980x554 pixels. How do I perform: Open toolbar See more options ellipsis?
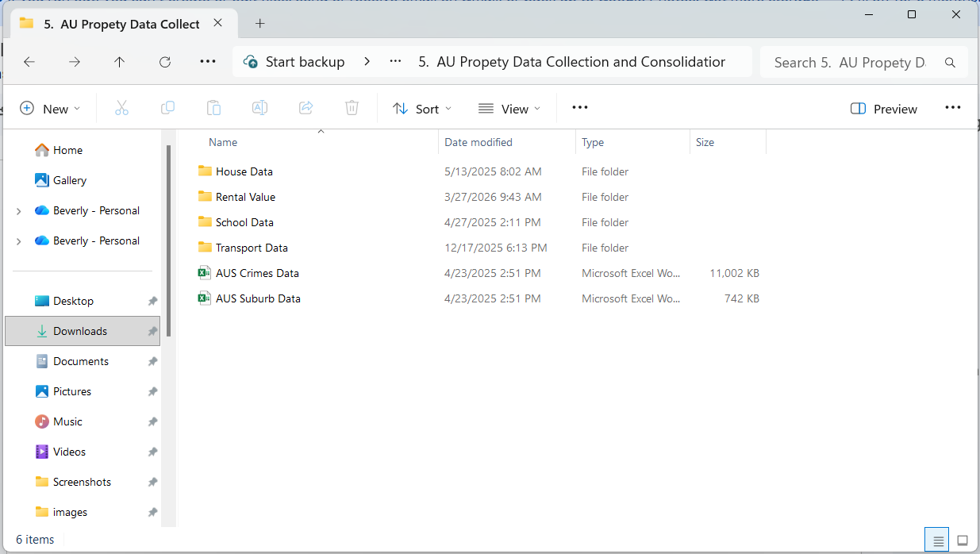click(x=579, y=108)
